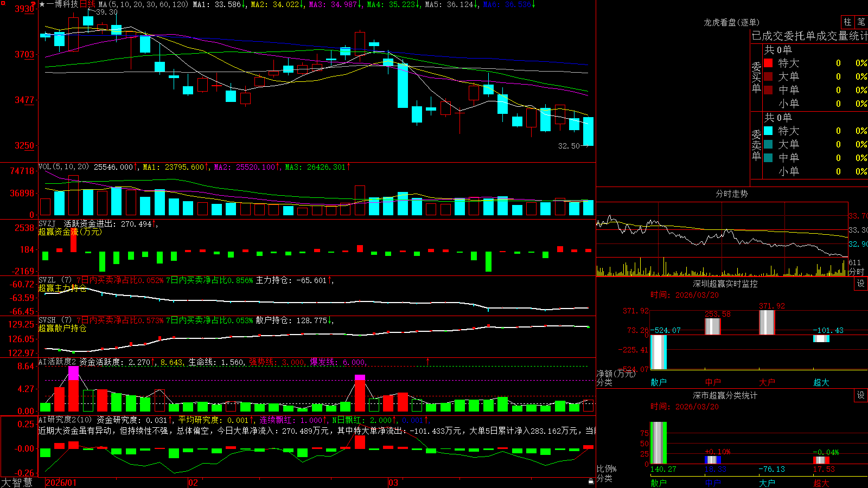The height and width of the screenshot is (488, 868).
Task: Click the 大户 371.92 bar in monitor
Action: click(x=767, y=323)
